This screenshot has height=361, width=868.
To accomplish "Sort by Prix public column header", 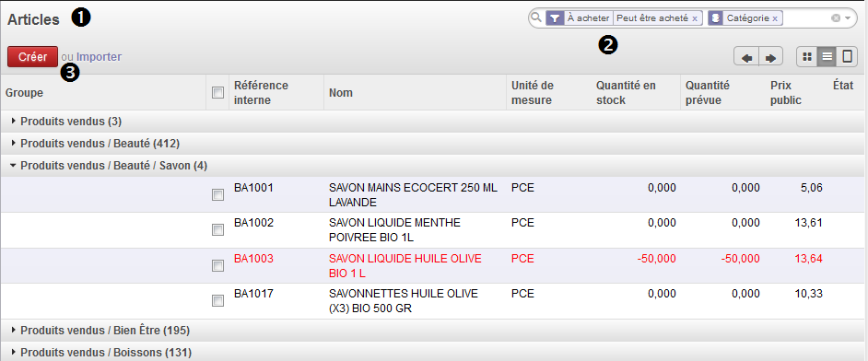I will click(786, 93).
